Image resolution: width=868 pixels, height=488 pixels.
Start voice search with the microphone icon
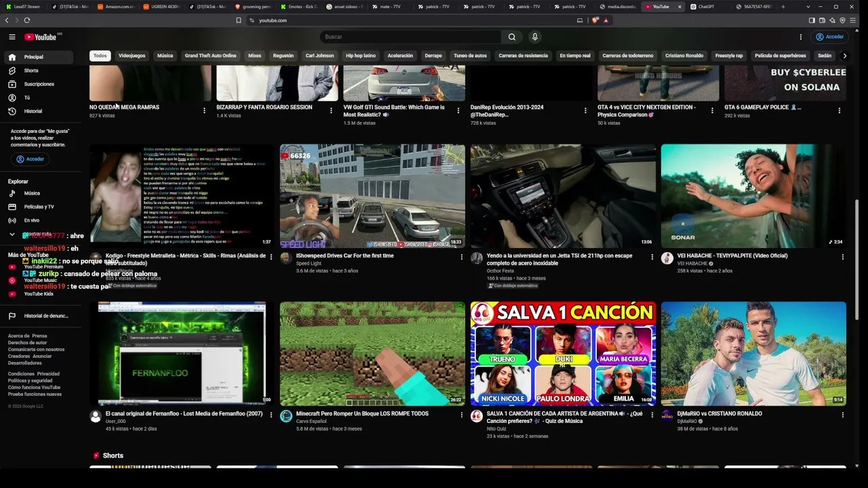point(534,37)
